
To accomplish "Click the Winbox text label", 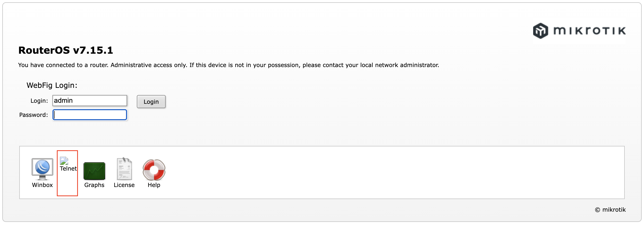I will click(42, 185).
